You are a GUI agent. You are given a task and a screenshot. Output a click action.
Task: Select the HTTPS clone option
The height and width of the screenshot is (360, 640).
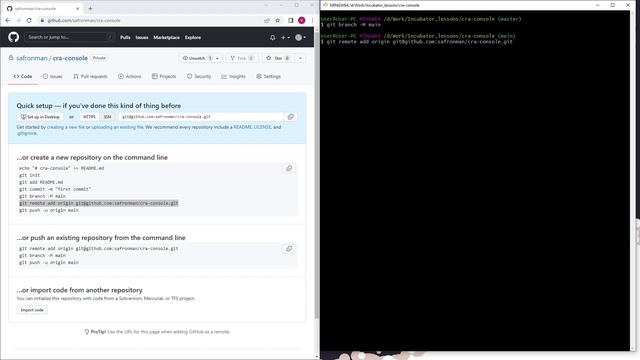[89, 117]
